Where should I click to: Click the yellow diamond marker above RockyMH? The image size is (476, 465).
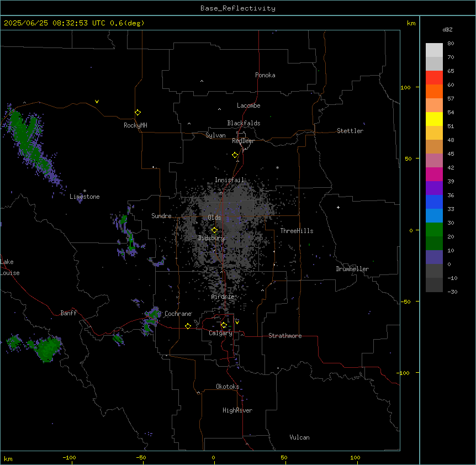137,112
